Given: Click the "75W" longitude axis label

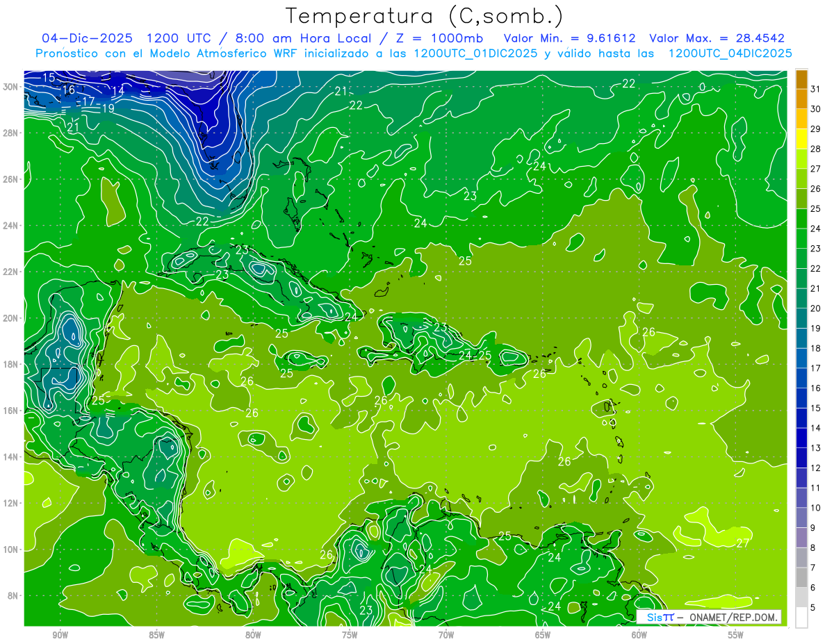Looking at the screenshot, I should (350, 635).
